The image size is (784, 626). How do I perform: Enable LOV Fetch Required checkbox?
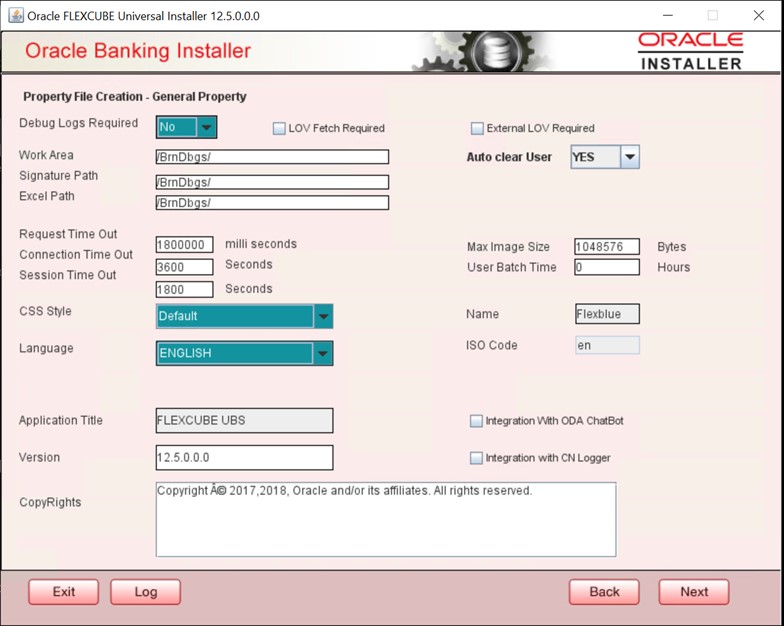coord(279,128)
